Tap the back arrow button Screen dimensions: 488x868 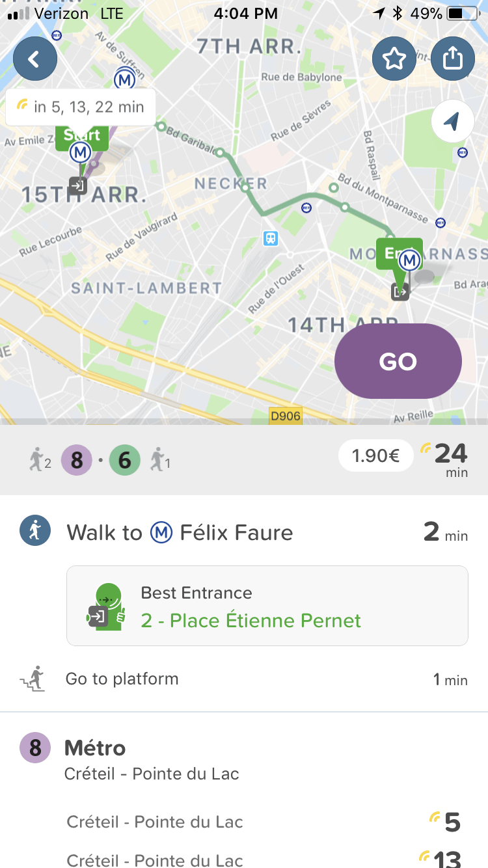point(35,59)
